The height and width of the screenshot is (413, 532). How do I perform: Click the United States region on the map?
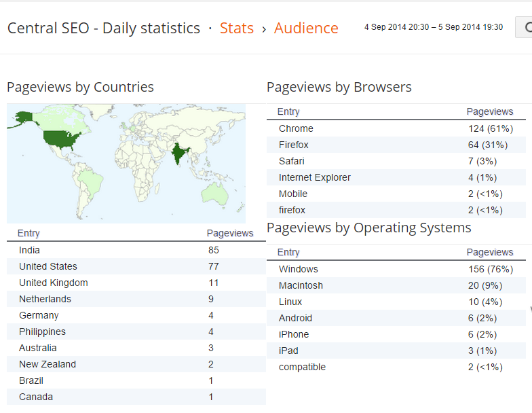61,139
